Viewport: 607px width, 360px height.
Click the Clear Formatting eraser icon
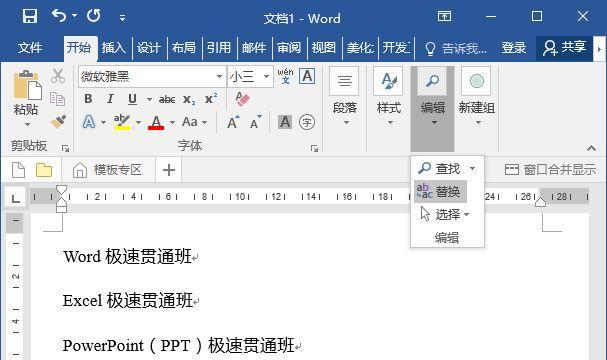click(x=243, y=99)
